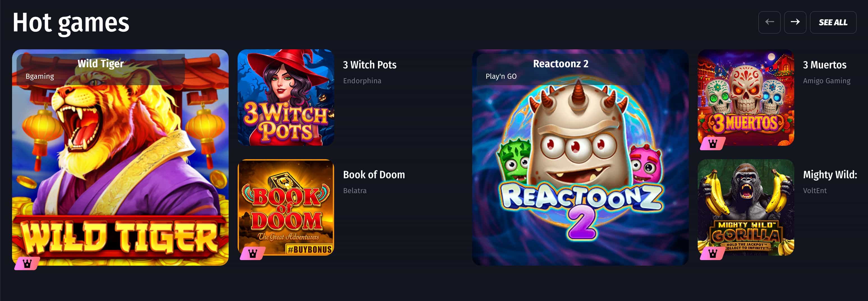Open the Mighty Wild Gorilla thumbnail
The height and width of the screenshot is (301, 868).
pyautogui.click(x=746, y=207)
